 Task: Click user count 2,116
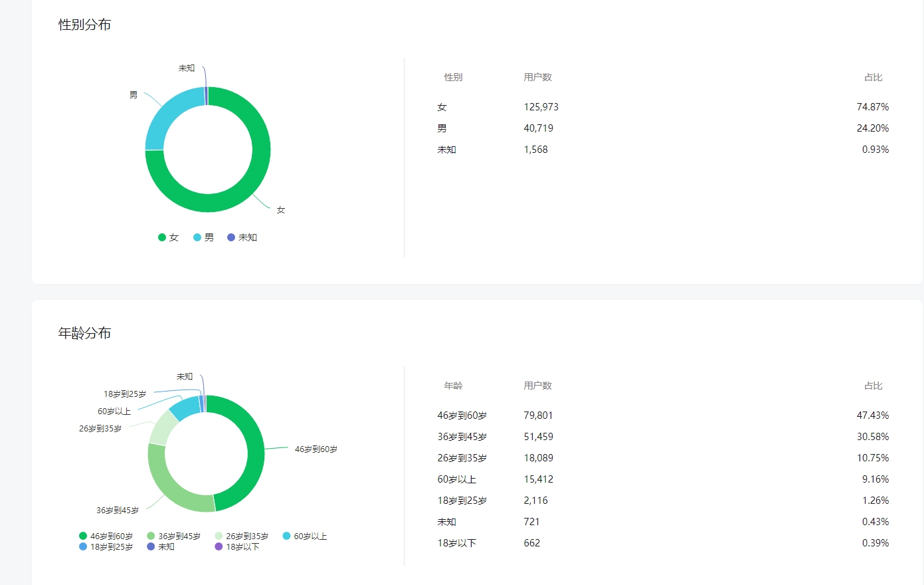tap(535, 501)
